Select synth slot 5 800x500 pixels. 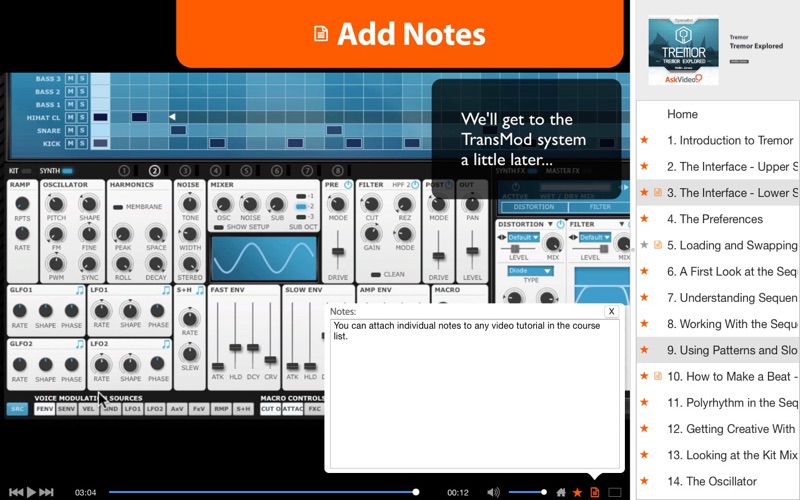point(246,170)
